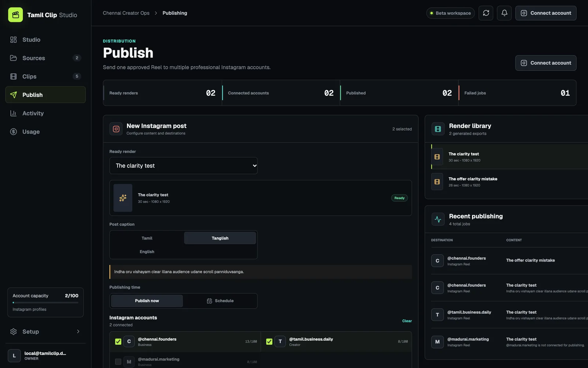
Task: Choose Publish now timing option
Action: pyautogui.click(x=147, y=301)
